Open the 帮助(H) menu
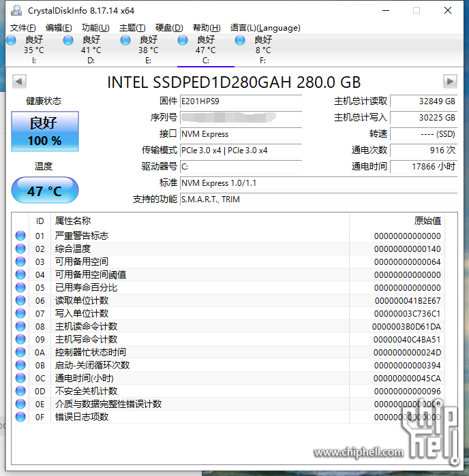Image resolution: width=469 pixels, height=476 pixels. pos(207,28)
